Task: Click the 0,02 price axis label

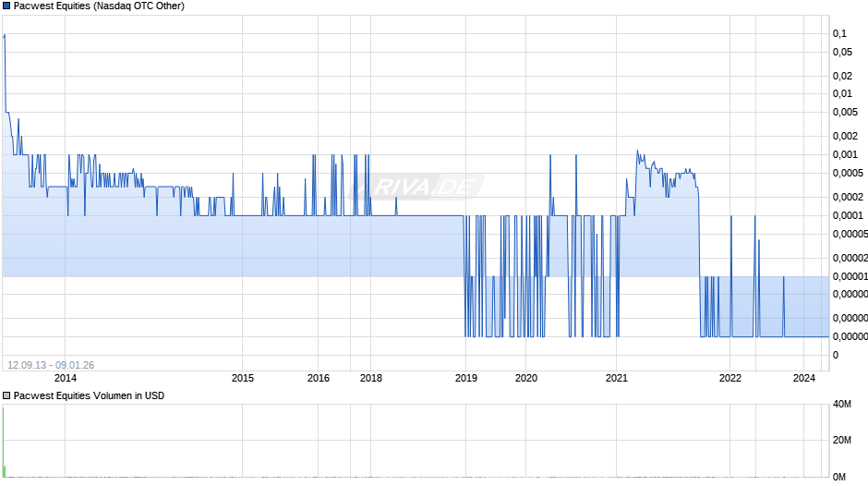Action: click(x=842, y=76)
